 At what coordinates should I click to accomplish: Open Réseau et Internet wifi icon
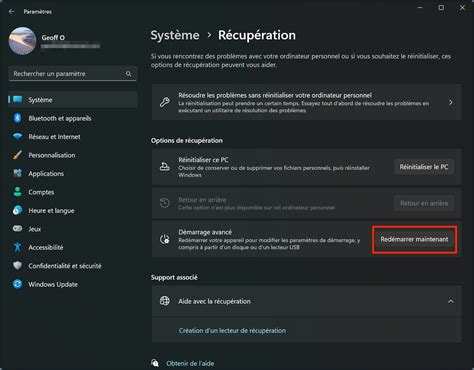(x=17, y=137)
